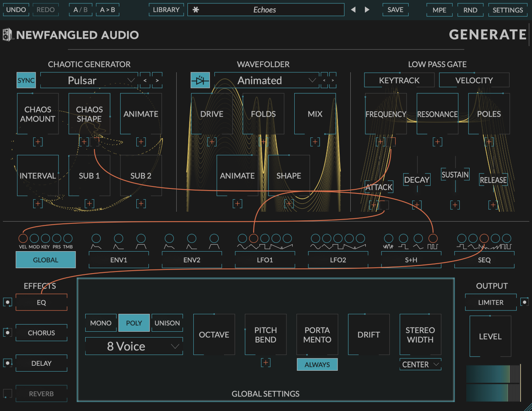
Task: Click the previous preset arrow
Action: 353,10
